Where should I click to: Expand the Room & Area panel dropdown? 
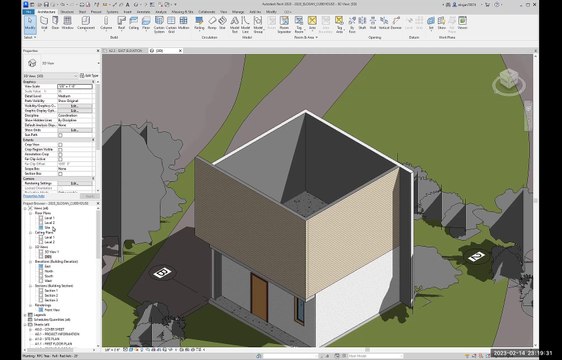pyautogui.click(x=306, y=37)
